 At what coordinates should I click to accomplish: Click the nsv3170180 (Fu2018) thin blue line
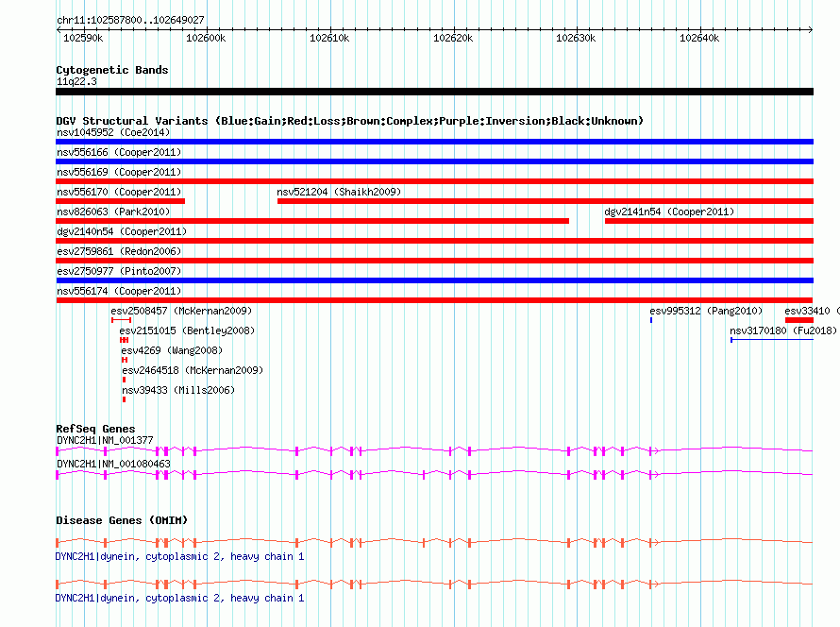click(x=772, y=340)
